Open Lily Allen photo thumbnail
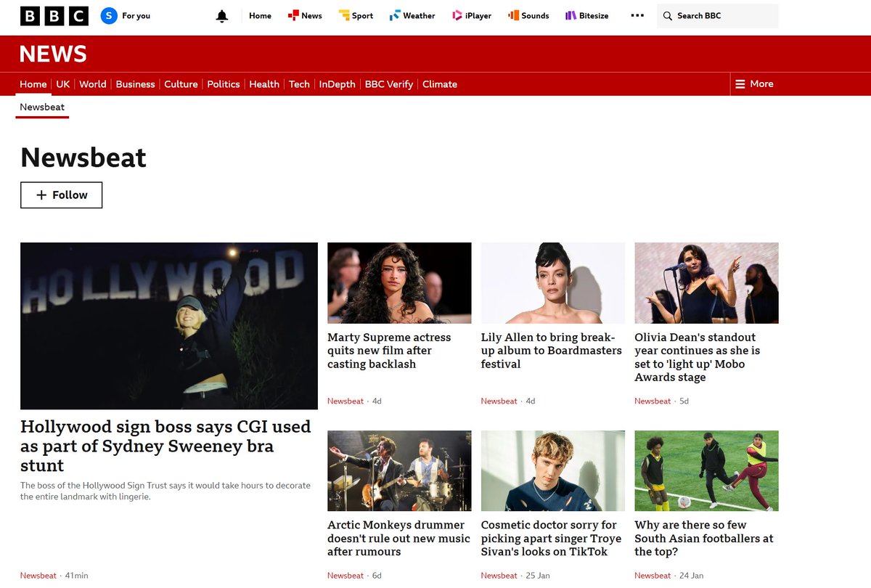The width and height of the screenshot is (871, 588). [x=553, y=283]
